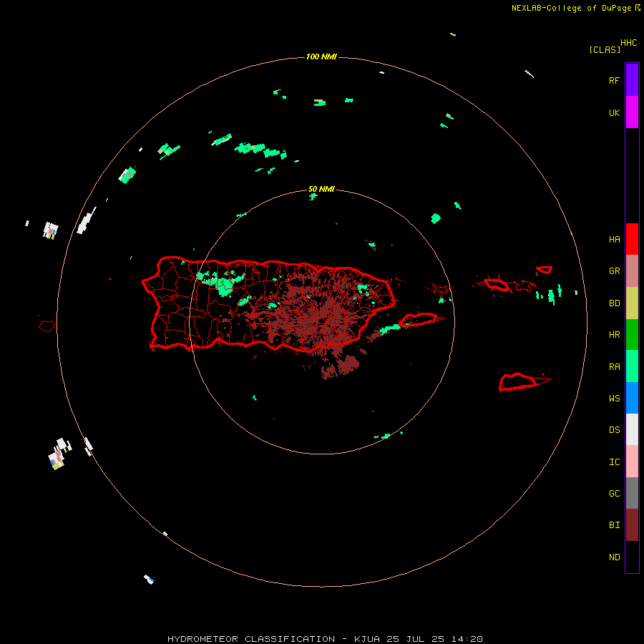Click the "[CLAS]" units label
This screenshot has height=644, width=644.
pos(605,49)
